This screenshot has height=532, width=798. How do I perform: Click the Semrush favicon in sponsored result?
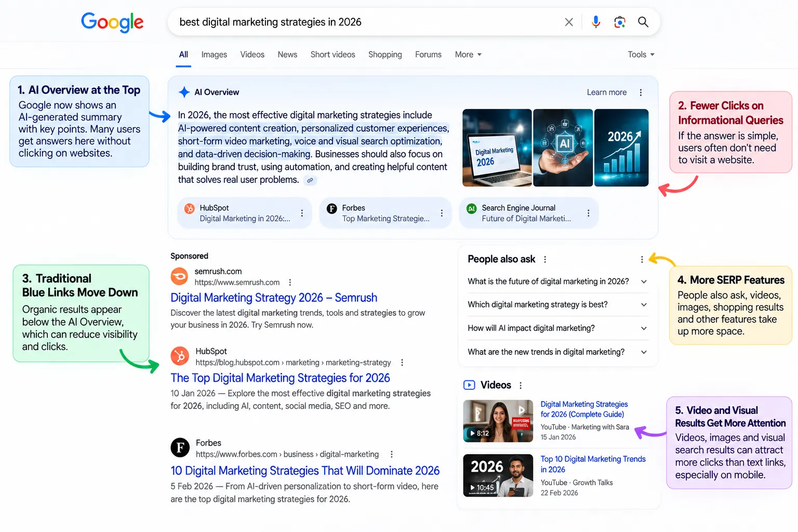pos(180,276)
